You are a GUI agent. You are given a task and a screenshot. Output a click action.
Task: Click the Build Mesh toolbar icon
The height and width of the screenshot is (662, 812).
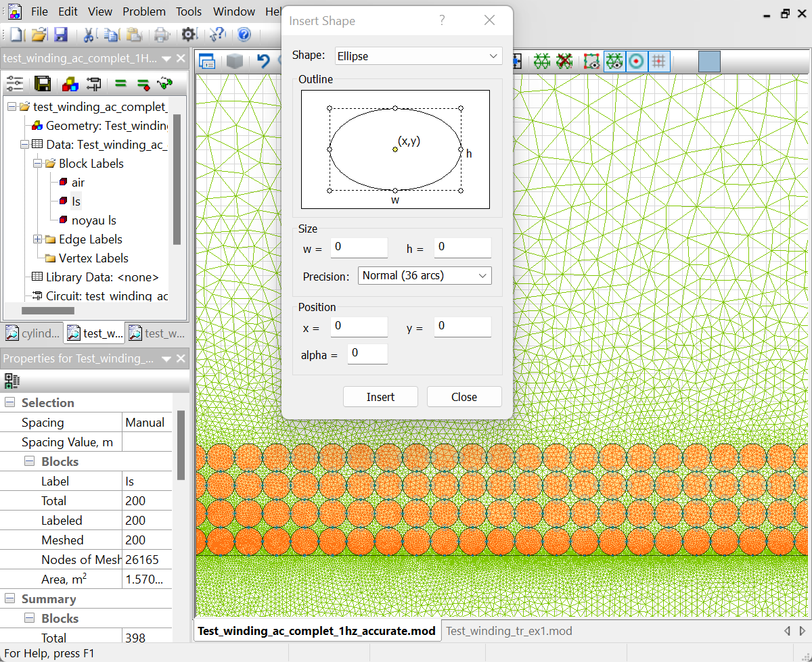(x=541, y=62)
